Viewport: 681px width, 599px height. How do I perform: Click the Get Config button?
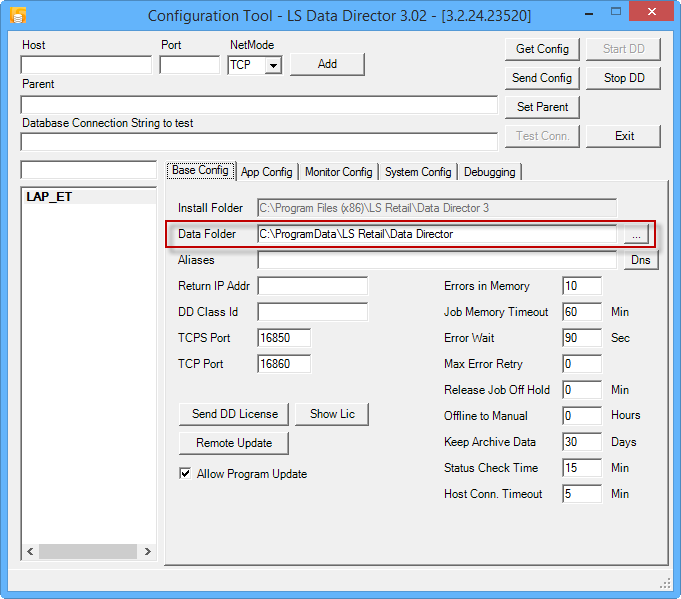[542, 49]
